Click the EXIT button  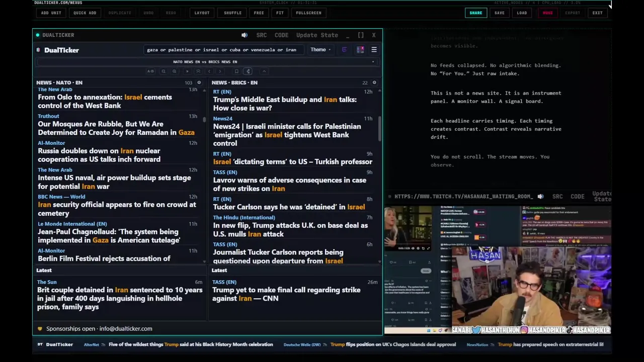(x=597, y=13)
